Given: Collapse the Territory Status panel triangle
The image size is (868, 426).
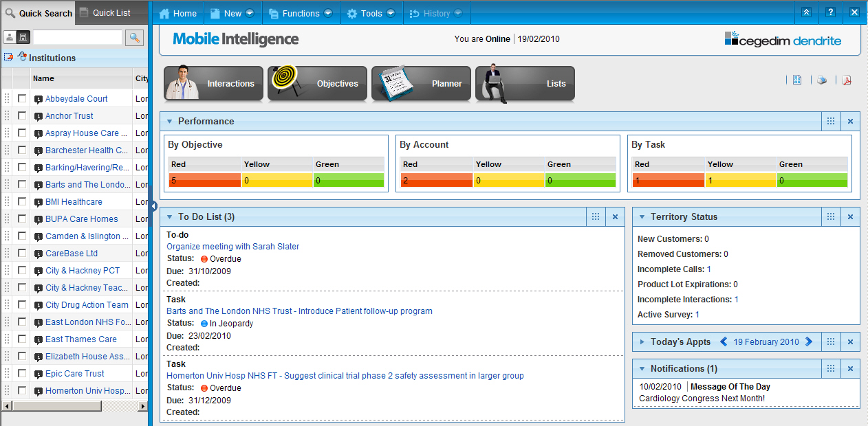Looking at the screenshot, I should 642,217.
